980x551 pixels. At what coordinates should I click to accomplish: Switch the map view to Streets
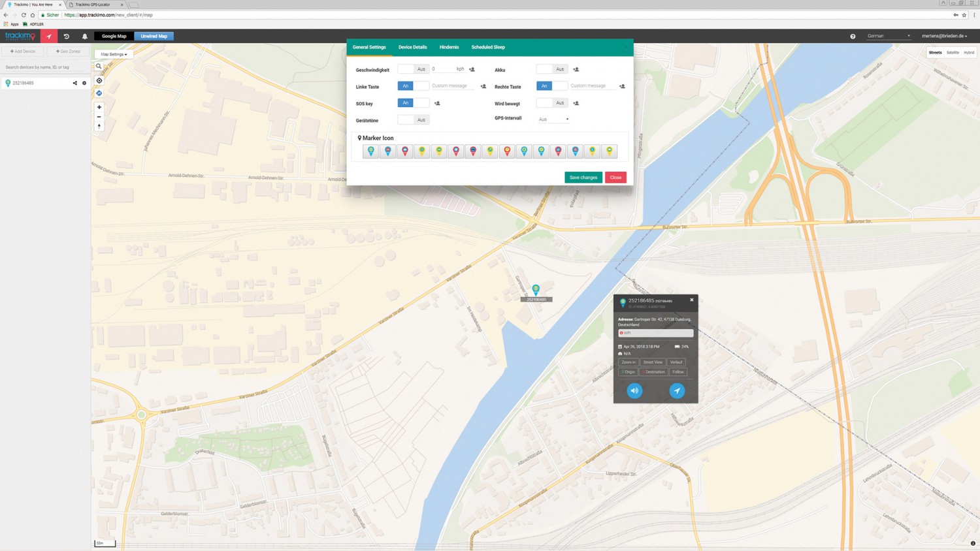[x=936, y=53]
